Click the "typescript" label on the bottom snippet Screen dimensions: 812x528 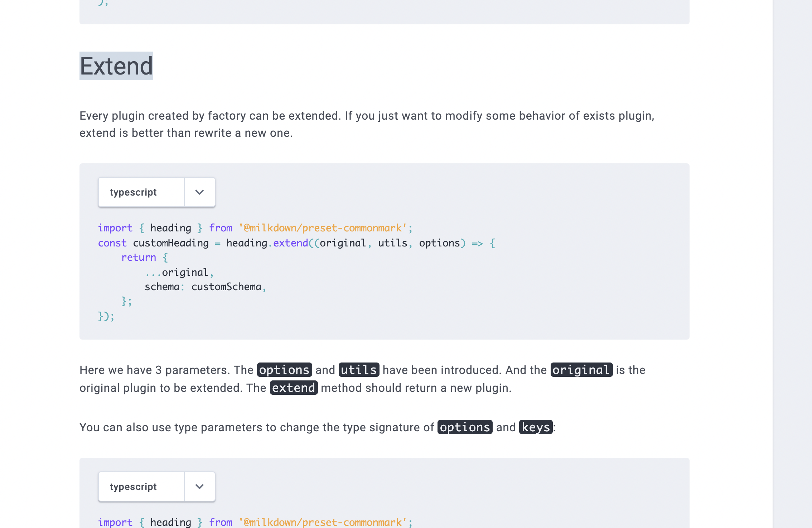(133, 486)
